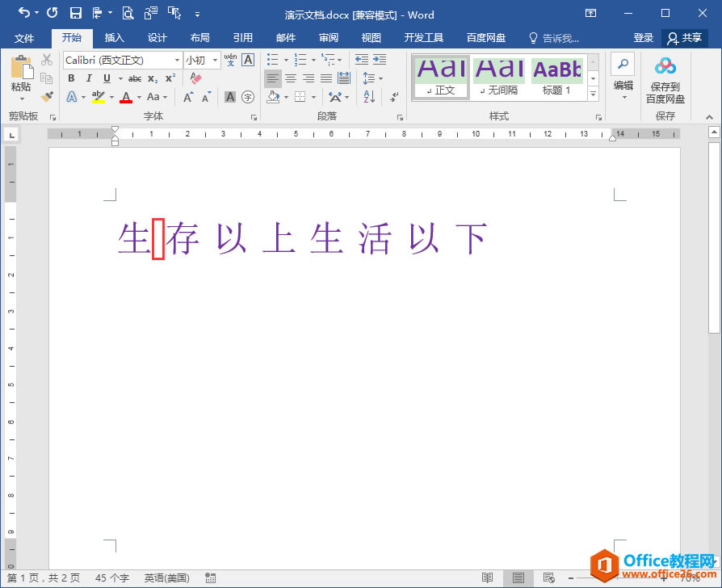722x588 pixels.
Task: Click the 共享 Share button
Action: tap(685, 38)
